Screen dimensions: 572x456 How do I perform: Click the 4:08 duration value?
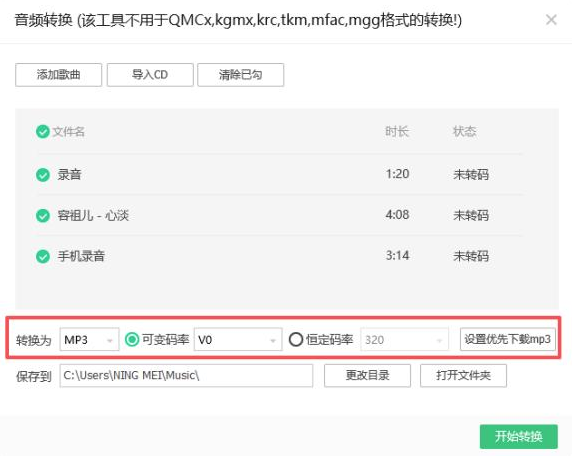[397, 215]
